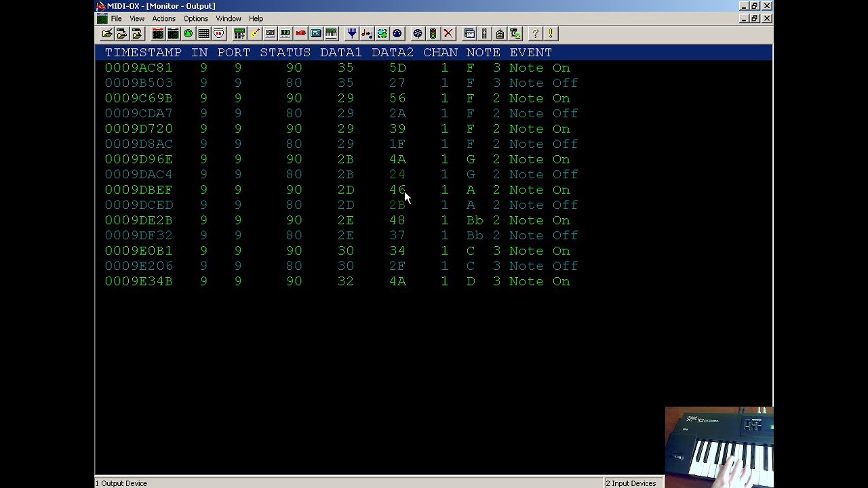The width and height of the screenshot is (868, 488).
Task: Click timestamp 0009CDA7
Action: click(139, 113)
